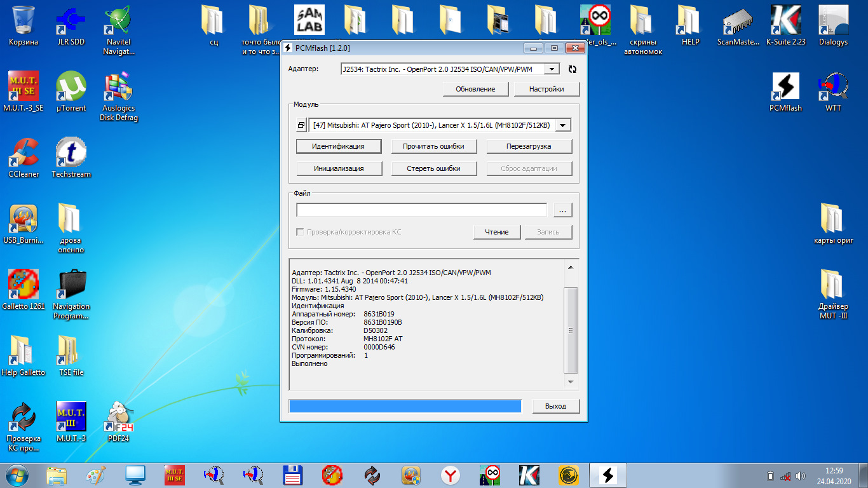Open PCMflash desktop shortcut
The width and height of the screenshot is (868, 488).
pos(785,91)
